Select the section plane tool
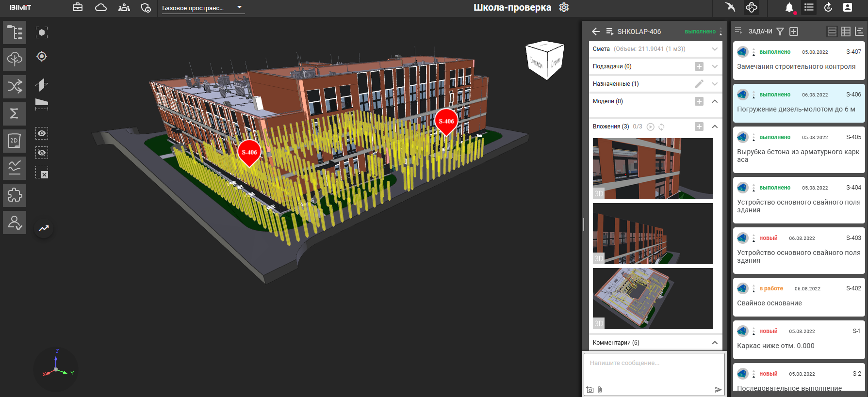Viewport: 868px width, 397px height. coord(42,85)
